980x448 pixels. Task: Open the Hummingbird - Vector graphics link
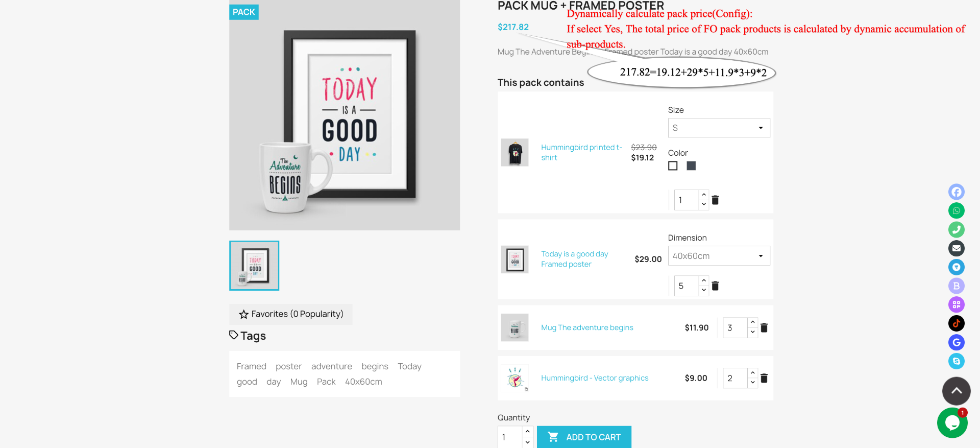click(595, 378)
